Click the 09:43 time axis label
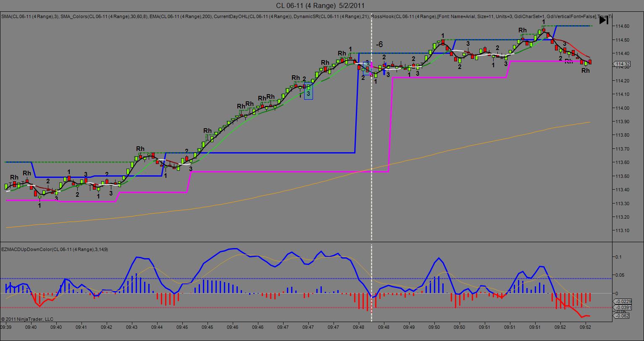The width and height of the screenshot is (644, 341). click(132, 327)
